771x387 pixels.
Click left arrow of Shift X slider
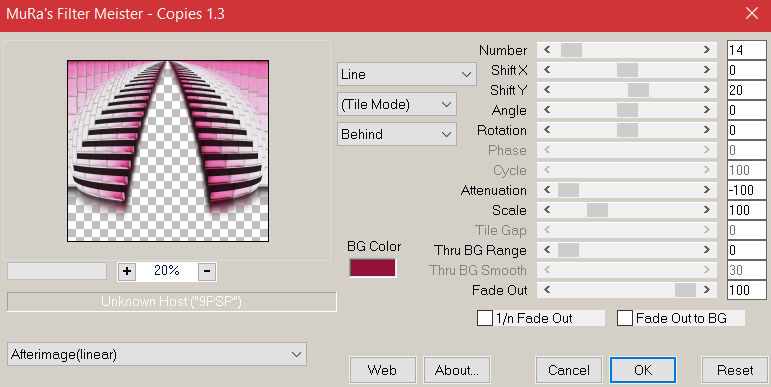click(x=547, y=70)
